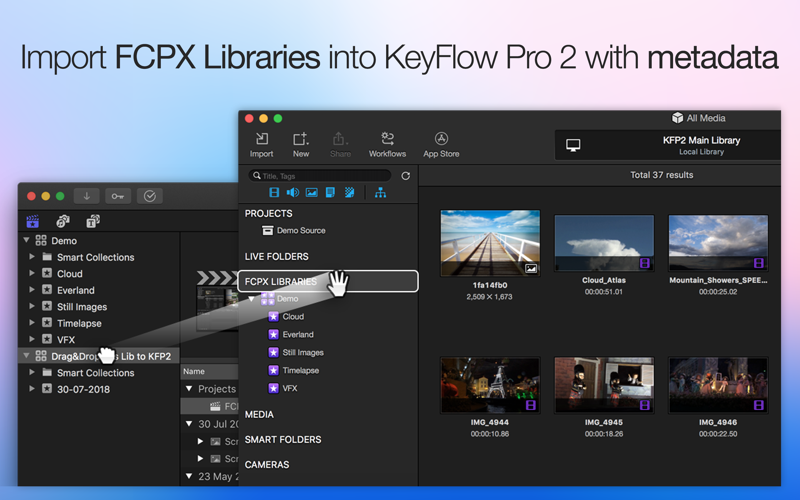Click the hierarchy tree view icon
This screenshot has width=800, height=500.
coord(380,192)
